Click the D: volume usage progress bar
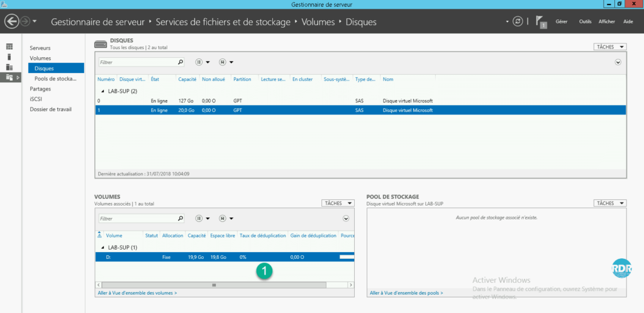The image size is (644, 313). click(347, 257)
